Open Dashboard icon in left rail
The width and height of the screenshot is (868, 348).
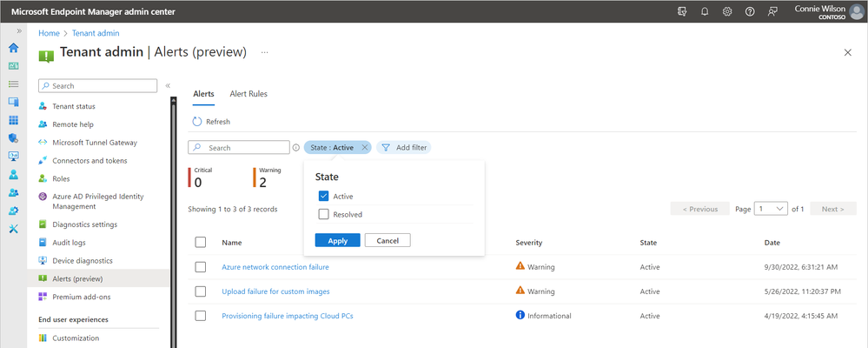(14, 66)
